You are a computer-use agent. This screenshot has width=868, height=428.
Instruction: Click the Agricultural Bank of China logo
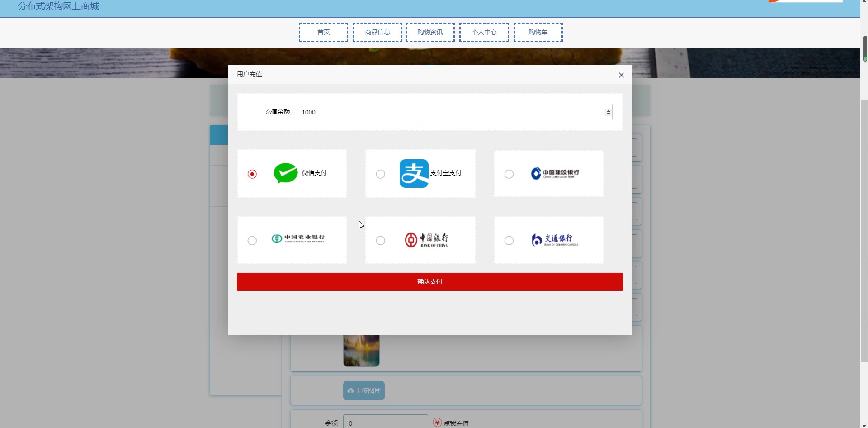coord(298,238)
